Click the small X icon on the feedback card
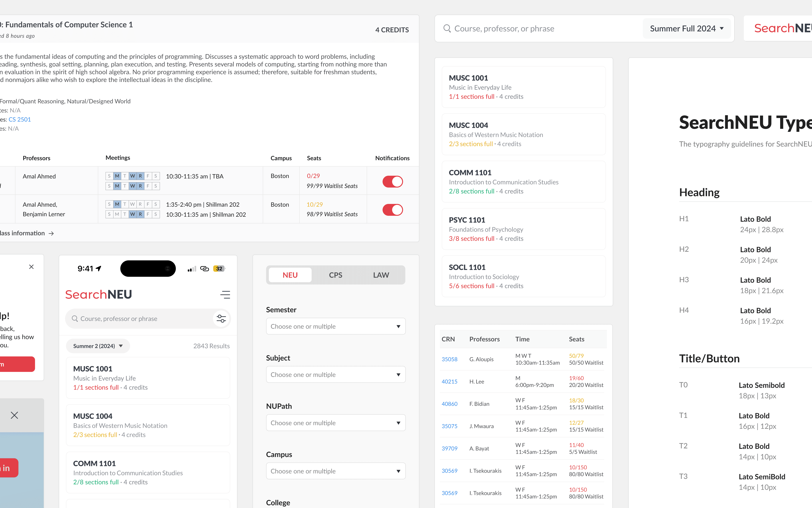The image size is (812, 508). [32, 267]
